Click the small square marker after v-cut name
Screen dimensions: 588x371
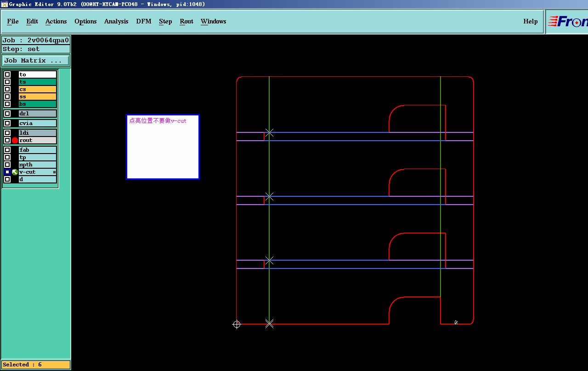[x=54, y=172]
